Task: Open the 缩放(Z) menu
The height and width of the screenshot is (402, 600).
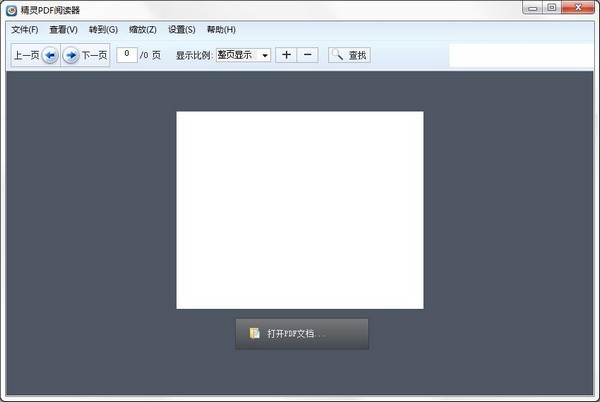Action: (x=143, y=30)
